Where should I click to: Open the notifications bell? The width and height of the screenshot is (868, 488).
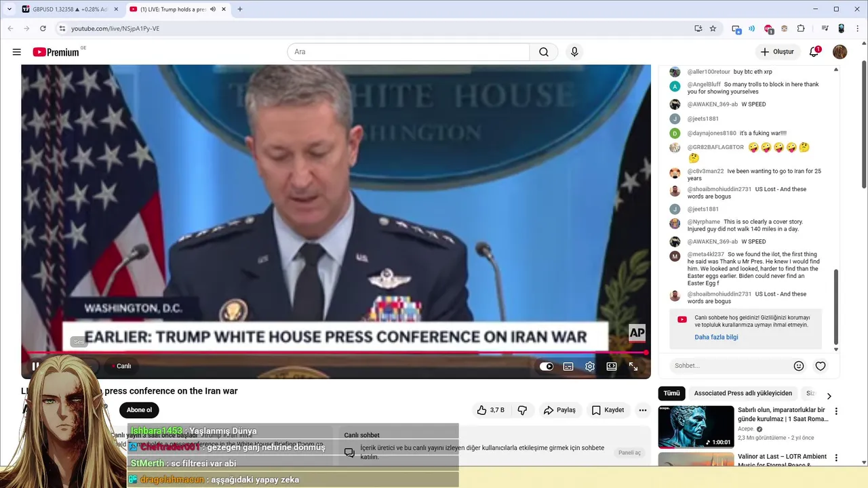pyautogui.click(x=814, y=52)
